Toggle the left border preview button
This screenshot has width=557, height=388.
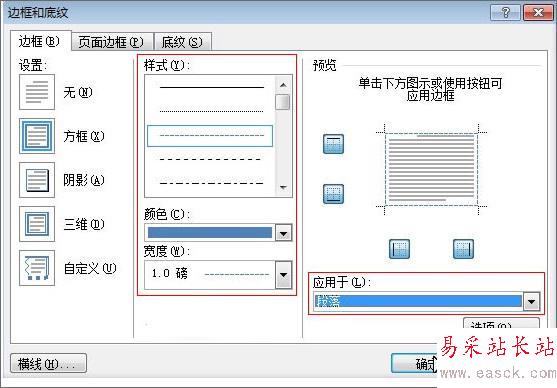tap(399, 249)
